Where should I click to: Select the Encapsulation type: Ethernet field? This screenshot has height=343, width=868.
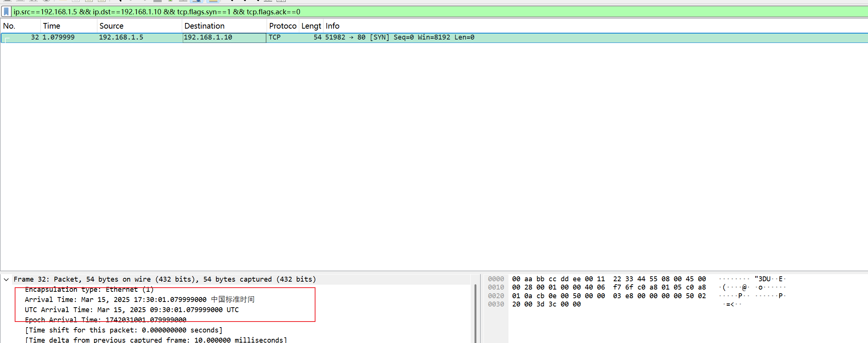[x=89, y=290]
